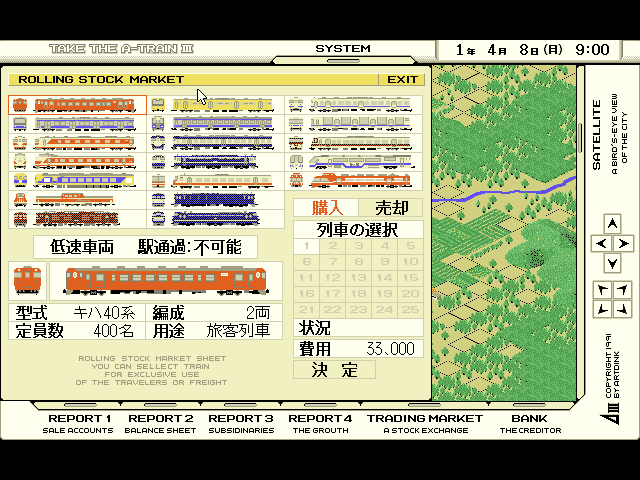Switch to 売却 (sell) mode
The height and width of the screenshot is (480, 640).
pos(391,208)
